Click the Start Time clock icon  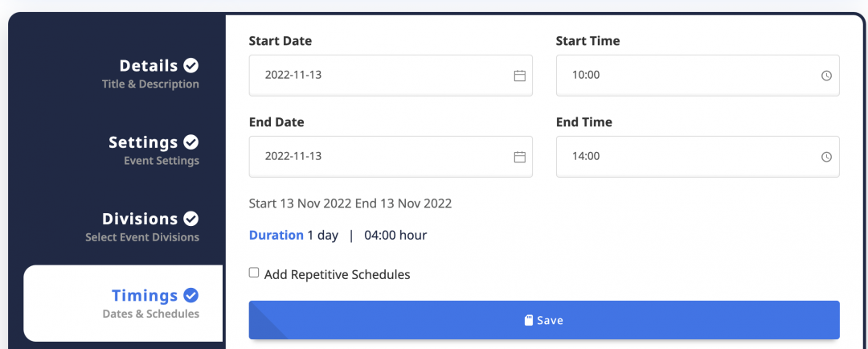826,76
